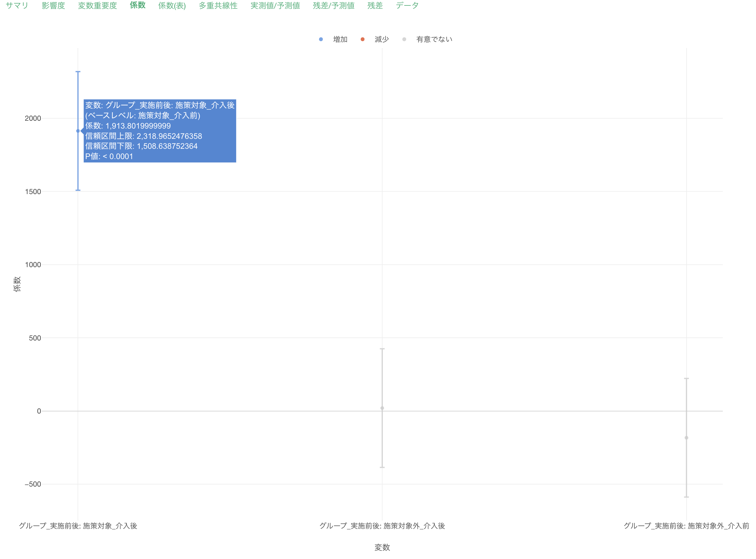
Task: Click the x-axis label グループ_実施前後: 施策対象_介入後
Action: 78,526
